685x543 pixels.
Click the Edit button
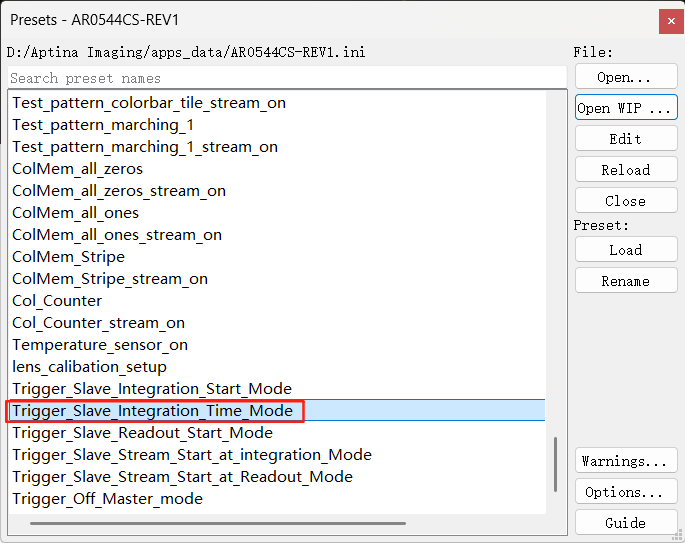(625, 139)
